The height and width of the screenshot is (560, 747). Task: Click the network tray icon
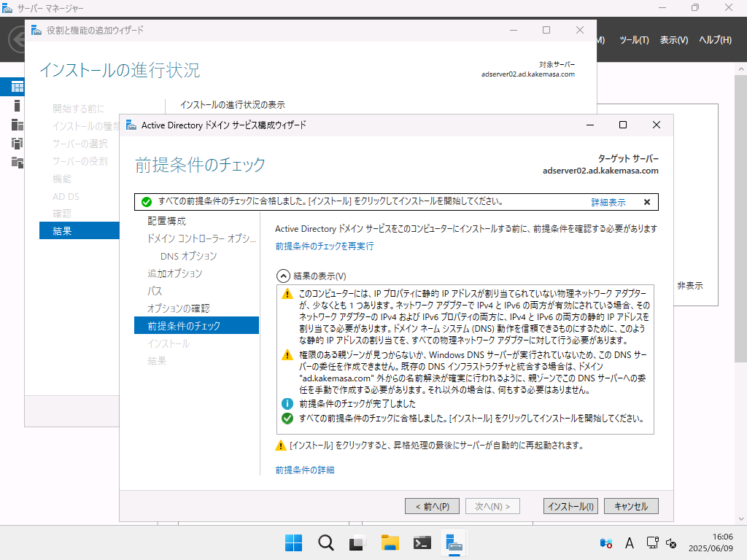652,542
